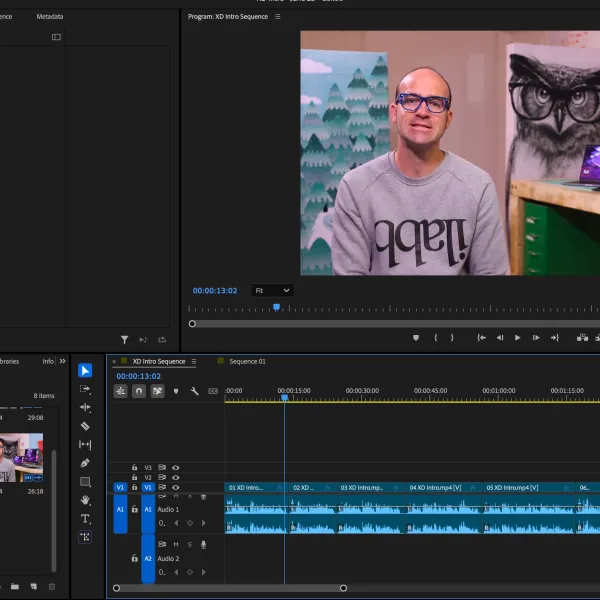Viewport: 600px width, 600px height.
Task: Click the export frame icon beside filter
Action: (162, 339)
